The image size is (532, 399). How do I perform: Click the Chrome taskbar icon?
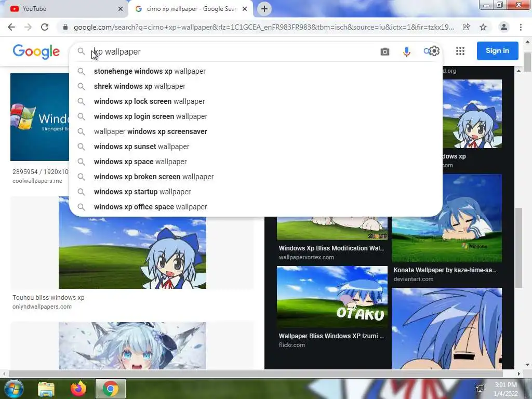pyautogui.click(x=111, y=389)
